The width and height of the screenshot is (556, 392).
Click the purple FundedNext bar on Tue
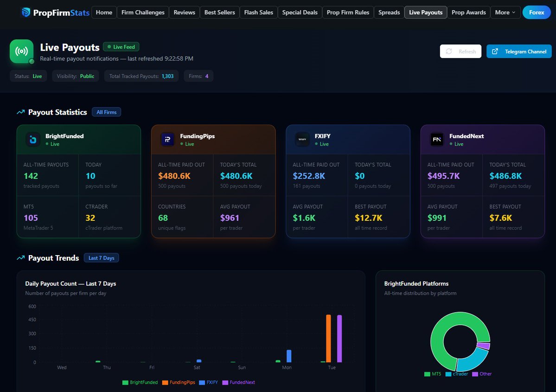[x=339, y=339]
